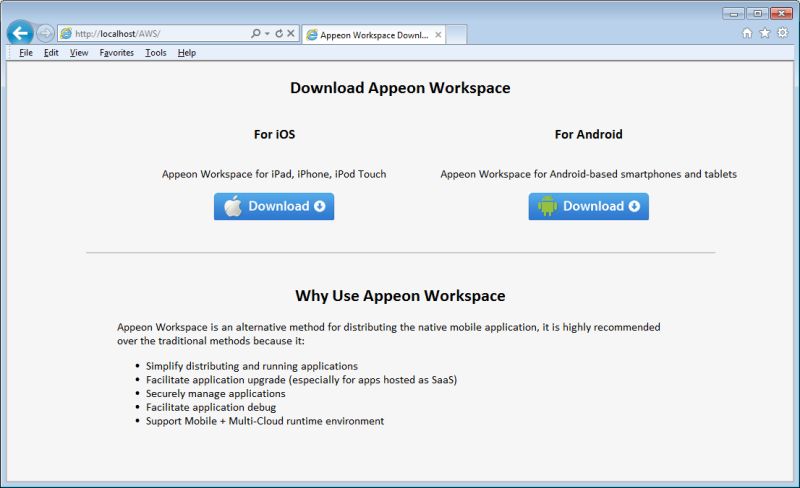
Task: Click 'Simplify distributing and running applications' bullet
Action: [x=252, y=366]
